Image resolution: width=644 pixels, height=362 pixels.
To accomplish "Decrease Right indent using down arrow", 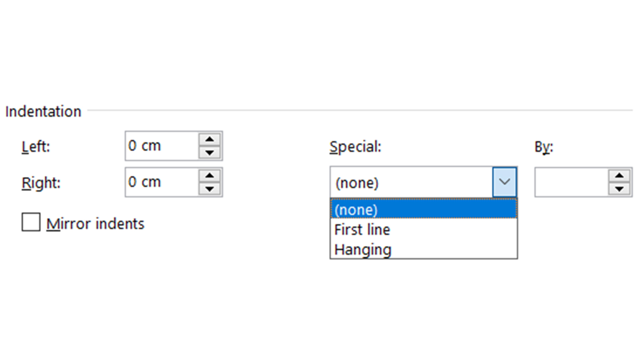I will [209, 189].
